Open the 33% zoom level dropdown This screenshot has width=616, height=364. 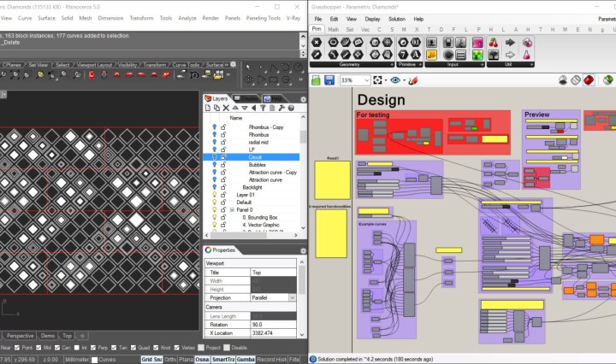pyautogui.click(x=366, y=80)
